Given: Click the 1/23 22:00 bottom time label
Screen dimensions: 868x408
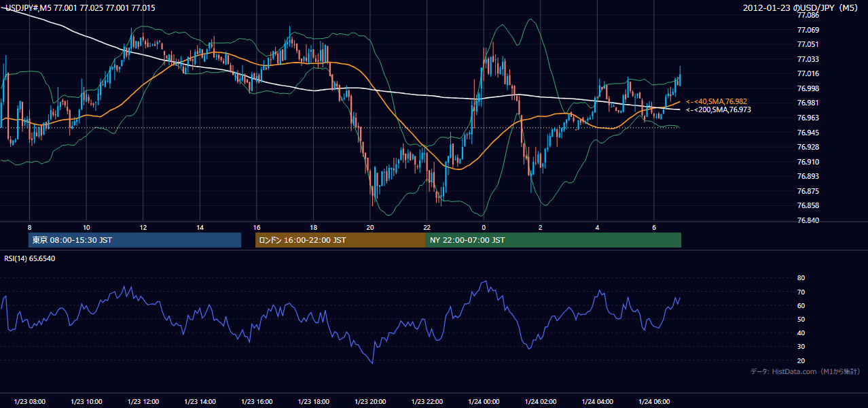Looking at the screenshot, I should click(x=427, y=402).
